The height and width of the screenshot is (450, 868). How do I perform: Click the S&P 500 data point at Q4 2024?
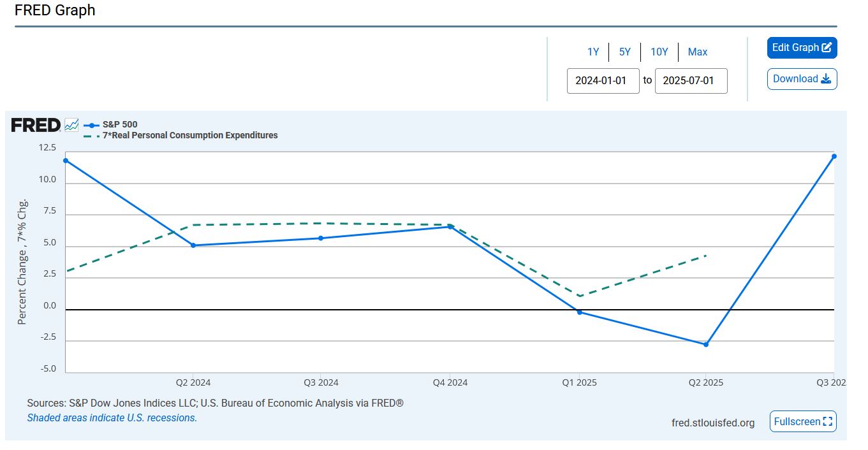450,226
